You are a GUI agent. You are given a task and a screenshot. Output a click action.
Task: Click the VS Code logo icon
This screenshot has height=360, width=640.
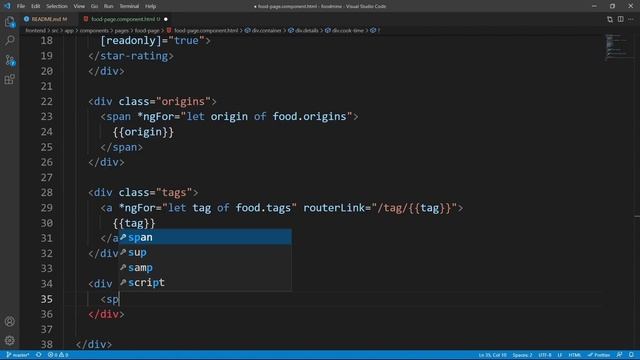[x=7, y=6]
